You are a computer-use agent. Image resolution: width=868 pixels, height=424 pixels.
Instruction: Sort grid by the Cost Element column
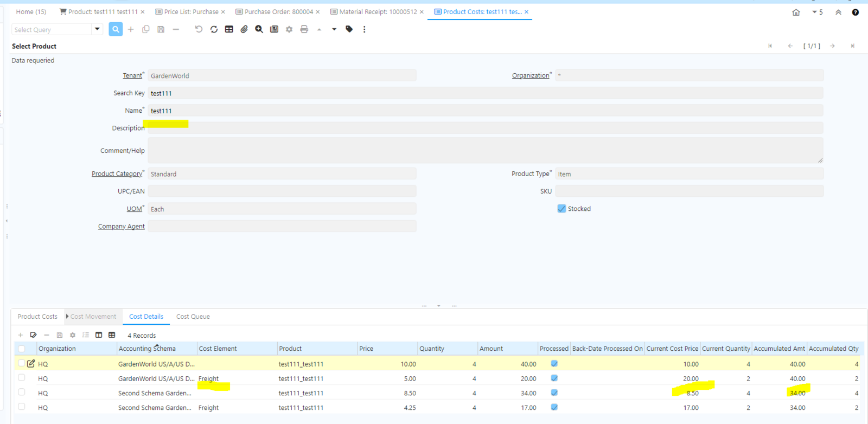click(218, 349)
